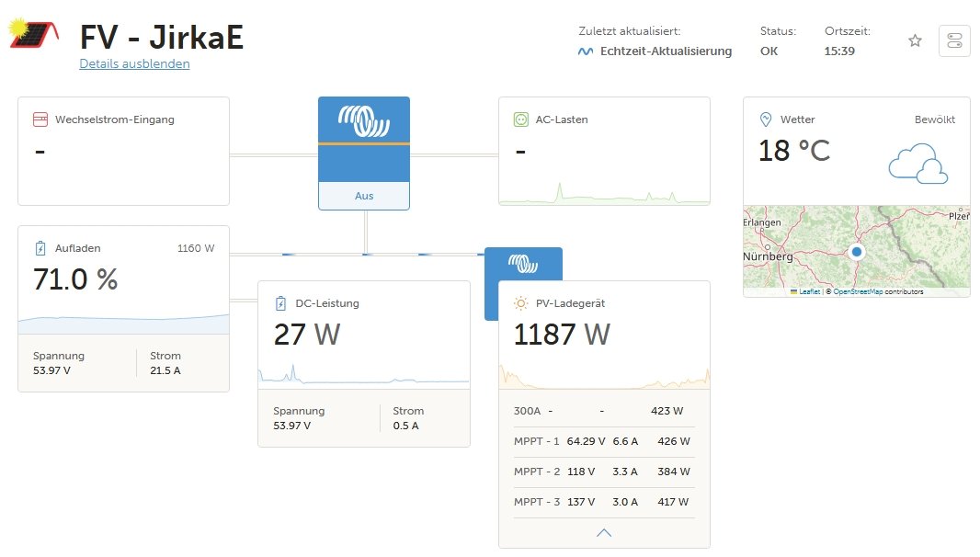
Task: Collapse the PV-Ladegerät details chevron
Action: (604, 532)
